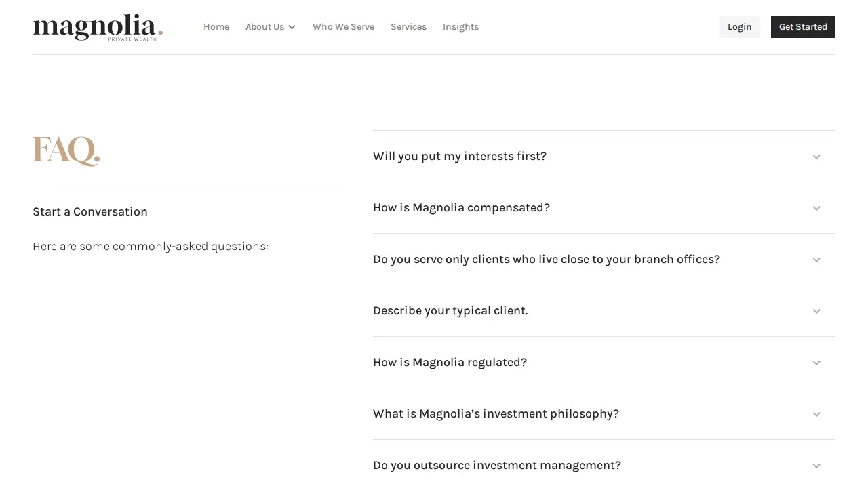Expand chevron for outsource investment management
Image resolution: width=868 pixels, height=488 pixels.
[x=816, y=466]
